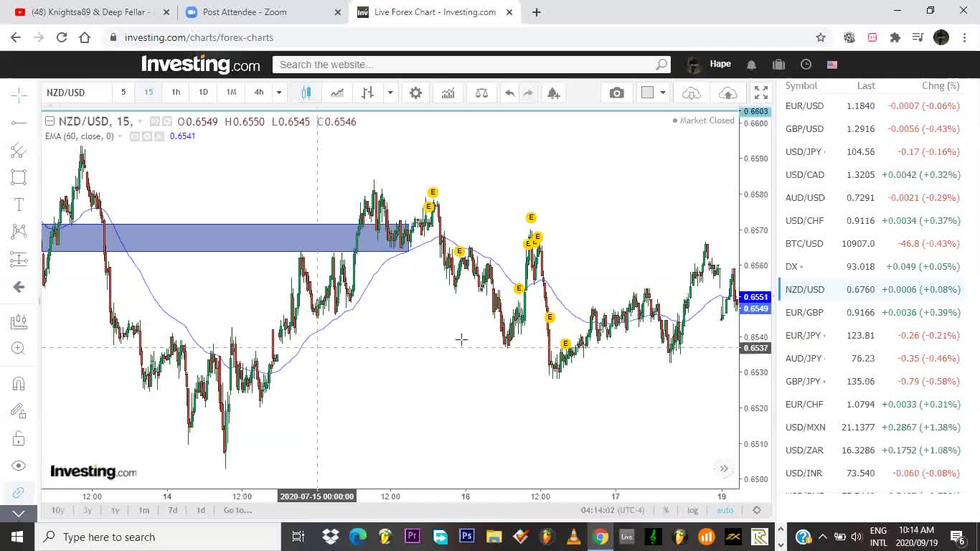Take a chart snapshot with camera
The image size is (980, 551).
616,93
